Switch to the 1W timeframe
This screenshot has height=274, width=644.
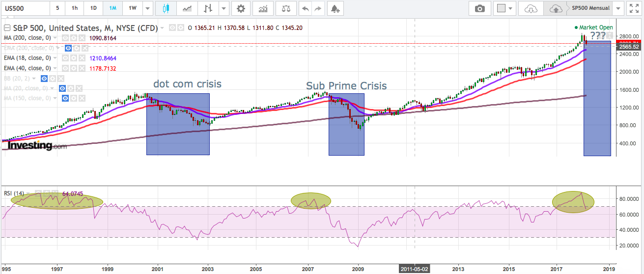coord(132,8)
